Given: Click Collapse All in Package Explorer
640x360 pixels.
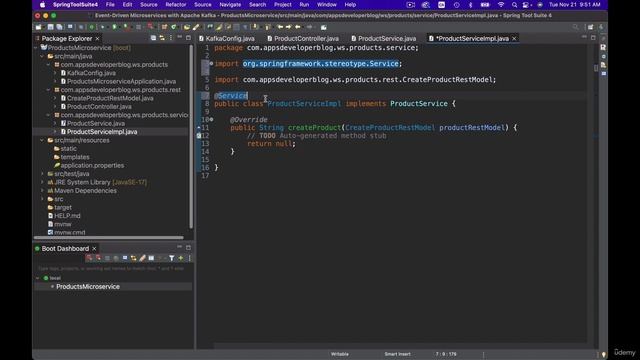Looking at the screenshot, I should (153, 38).
